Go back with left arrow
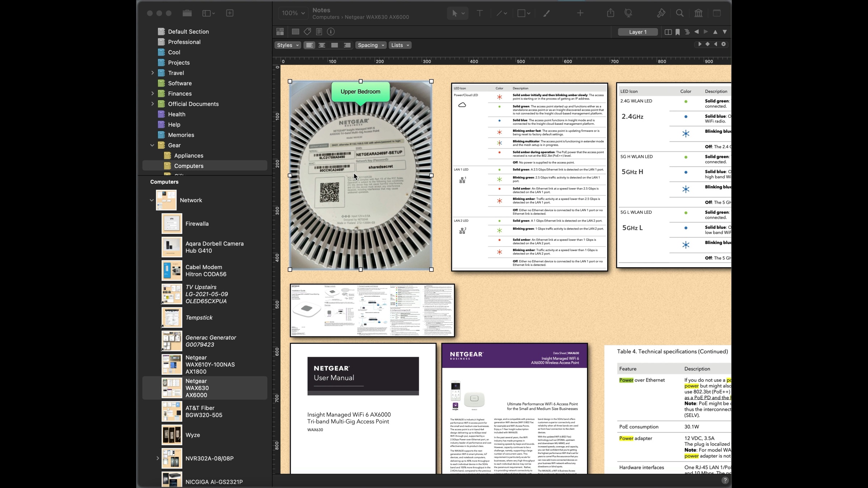868x488 pixels. click(x=697, y=32)
